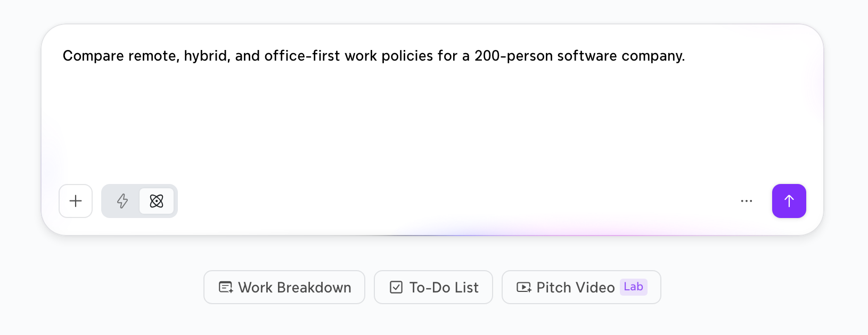The image size is (868, 335).
Task: Click the purple Lab badge
Action: click(634, 287)
